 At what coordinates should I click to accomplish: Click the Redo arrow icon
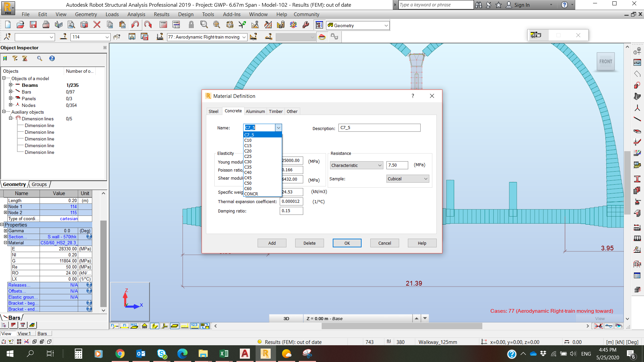pos(148,24)
